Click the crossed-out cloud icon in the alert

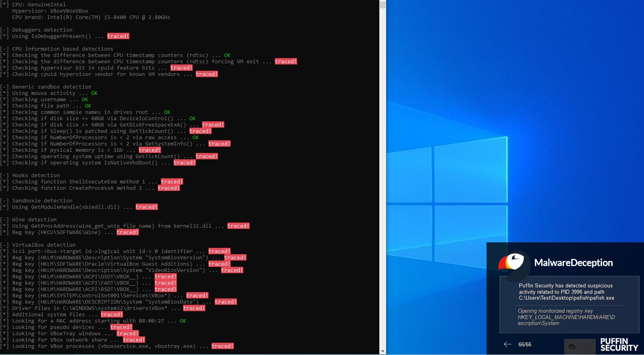tap(572, 347)
